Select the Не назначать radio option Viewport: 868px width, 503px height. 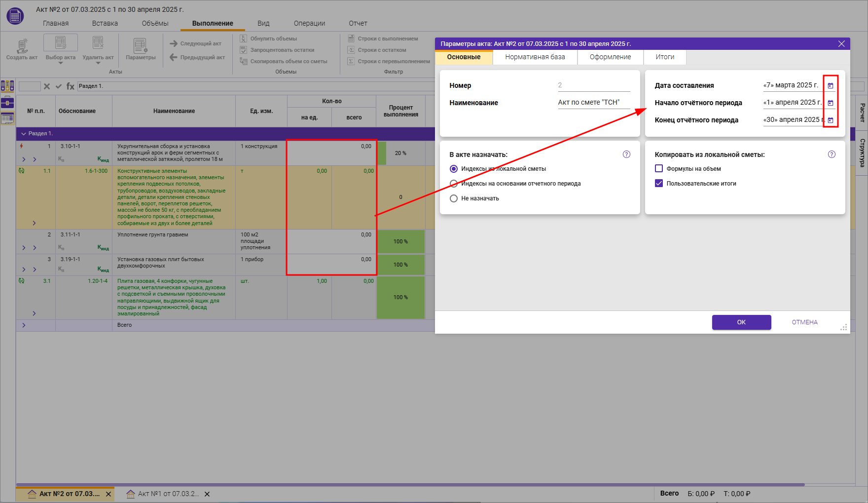[x=454, y=198]
